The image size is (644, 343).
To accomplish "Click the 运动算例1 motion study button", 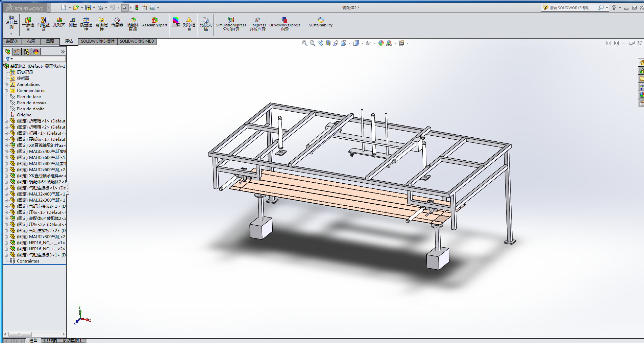I will 72,340.
